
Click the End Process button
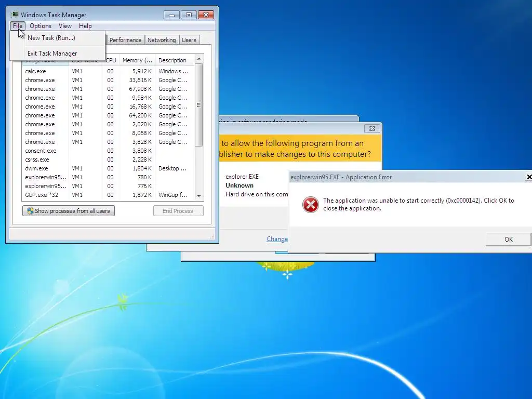click(x=178, y=211)
